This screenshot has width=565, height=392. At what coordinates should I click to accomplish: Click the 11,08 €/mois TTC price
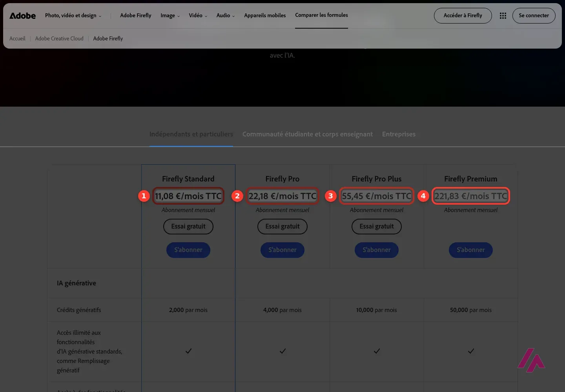(188, 196)
